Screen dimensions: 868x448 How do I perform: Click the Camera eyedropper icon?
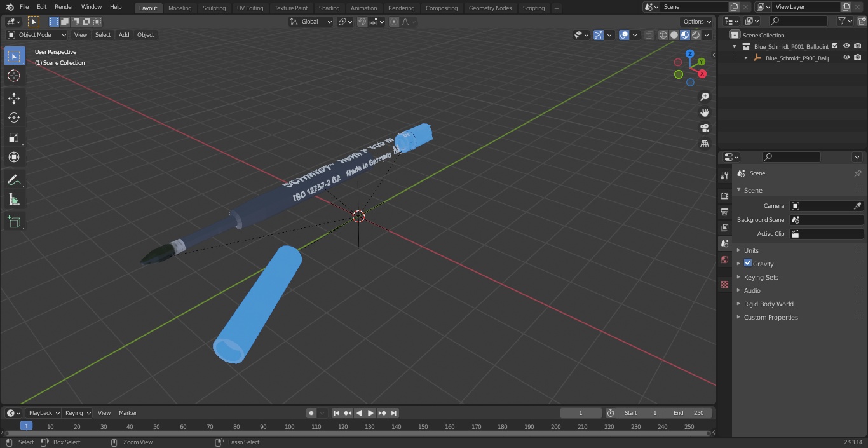(x=857, y=206)
